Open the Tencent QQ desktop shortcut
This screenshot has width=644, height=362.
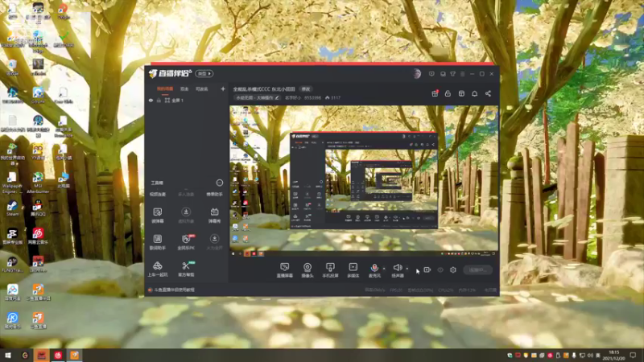(38, 208)
